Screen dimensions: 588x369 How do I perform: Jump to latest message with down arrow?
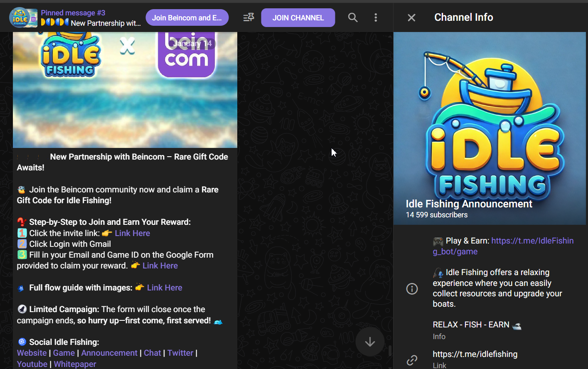[x=370, y=342]
